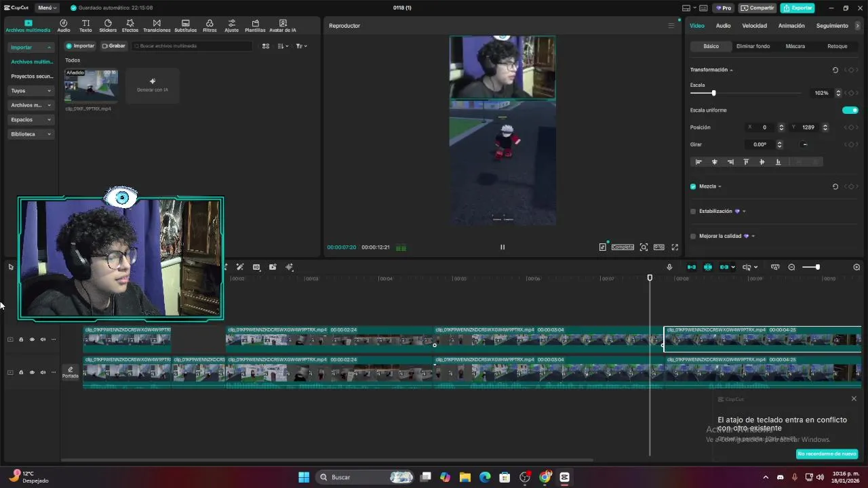Click the Exportar button
This screenshot has width=868, height=488.
797,8
